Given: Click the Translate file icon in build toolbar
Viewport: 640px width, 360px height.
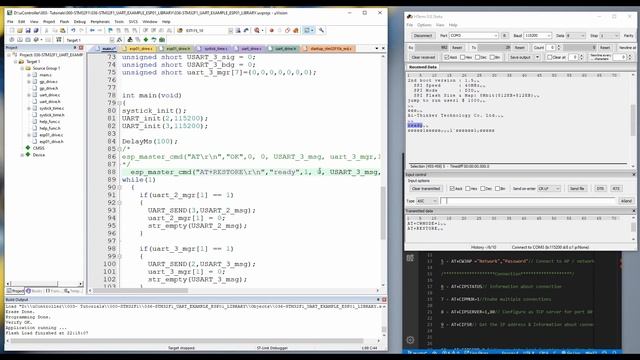Looking at the screenshot, I should (12, 40).
